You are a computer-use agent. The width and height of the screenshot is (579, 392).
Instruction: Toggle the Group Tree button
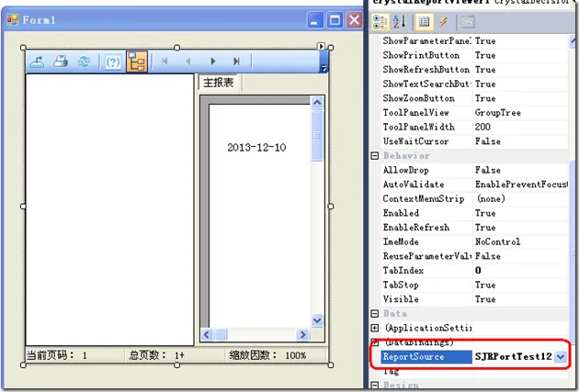pos(137,62)
